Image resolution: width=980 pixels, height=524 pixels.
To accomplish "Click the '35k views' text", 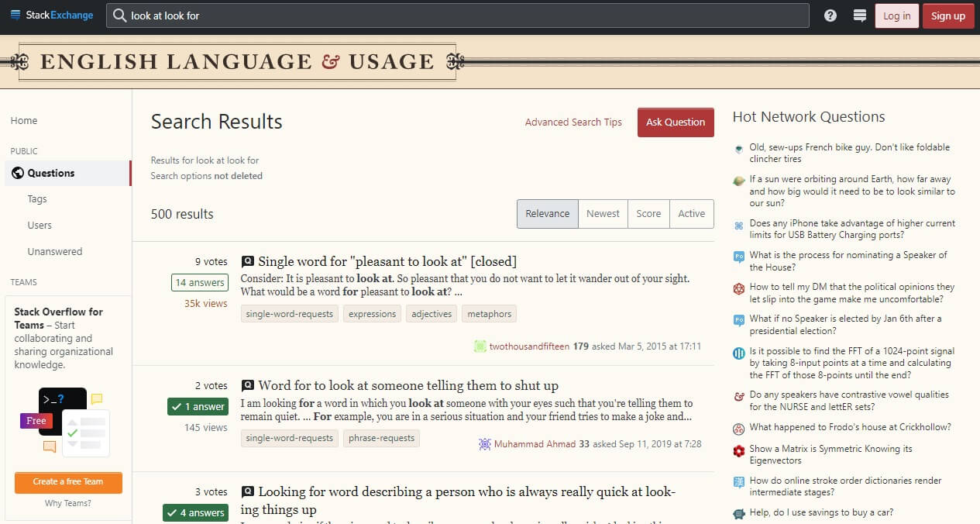I will click(206, 304).
